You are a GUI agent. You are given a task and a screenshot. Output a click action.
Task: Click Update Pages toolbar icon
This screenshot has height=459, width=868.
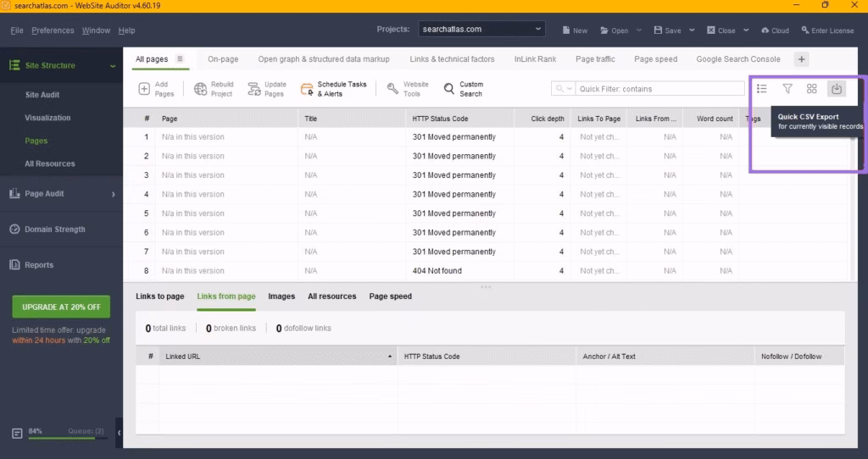[x=253, y=89]
